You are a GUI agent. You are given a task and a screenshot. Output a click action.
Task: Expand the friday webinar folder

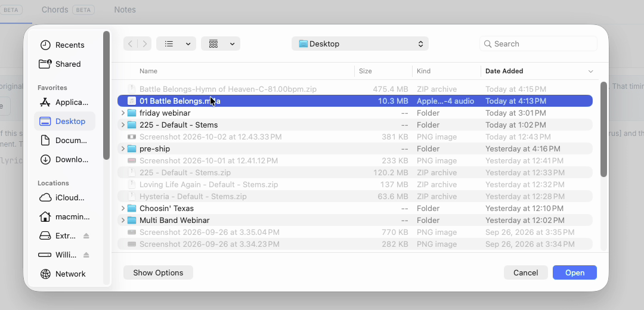point(122,113)
